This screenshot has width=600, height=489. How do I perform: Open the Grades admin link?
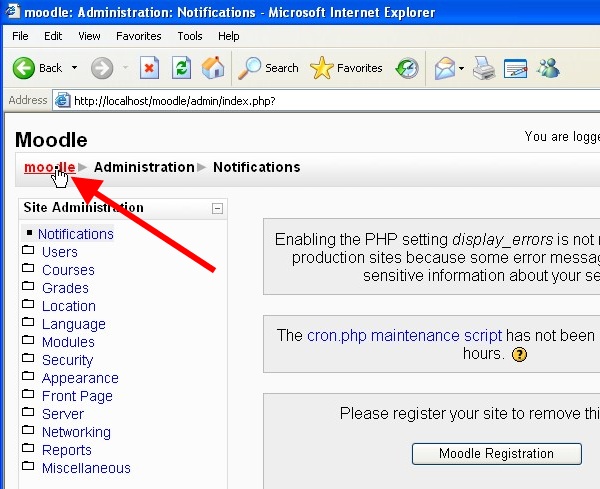pos(65,288)
